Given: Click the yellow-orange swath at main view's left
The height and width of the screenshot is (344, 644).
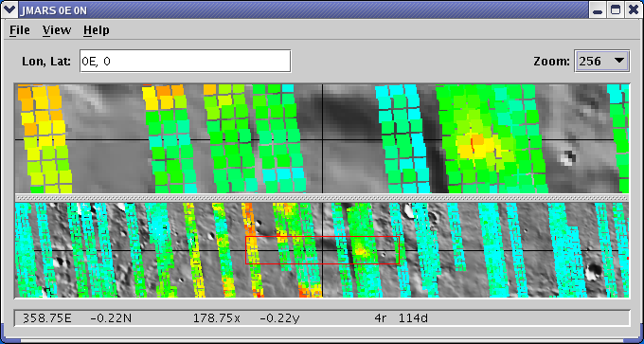Looking at the screenshot, I should coord(44,137).
